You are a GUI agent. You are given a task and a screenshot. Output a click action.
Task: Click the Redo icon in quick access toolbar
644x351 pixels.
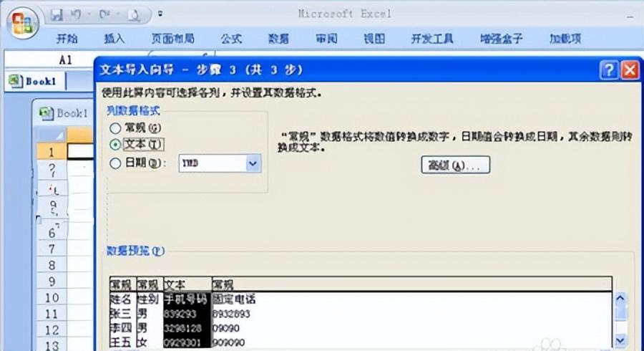(x=104, y=15)
